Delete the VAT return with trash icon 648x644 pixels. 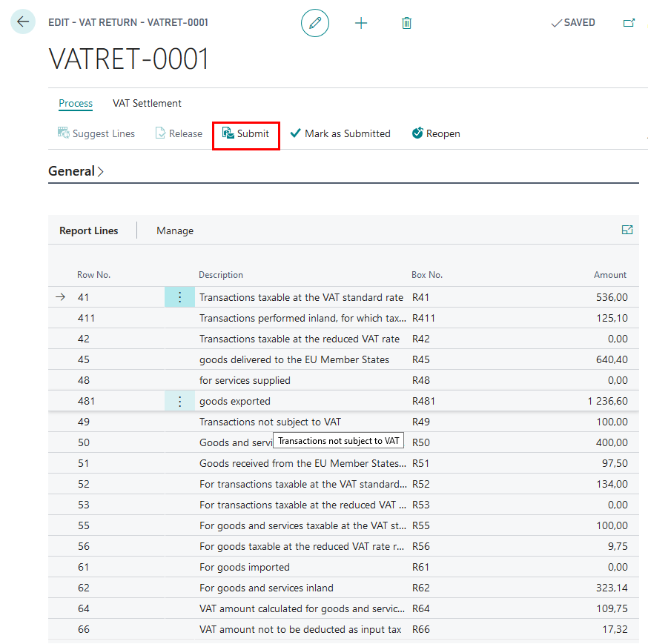(x=406, y=23)
